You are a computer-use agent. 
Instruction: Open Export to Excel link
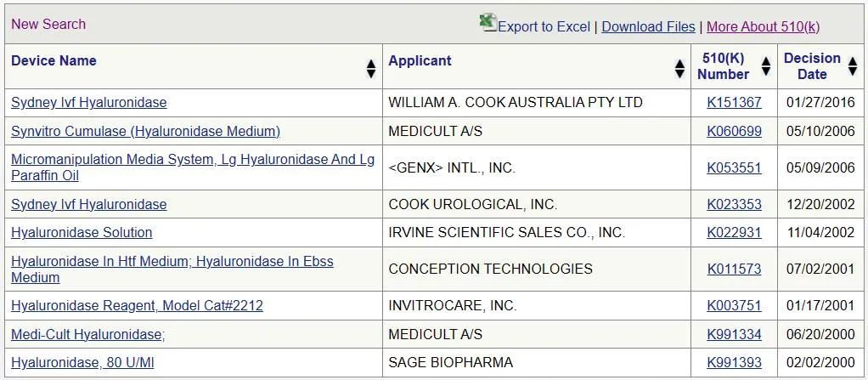[544, 26]
